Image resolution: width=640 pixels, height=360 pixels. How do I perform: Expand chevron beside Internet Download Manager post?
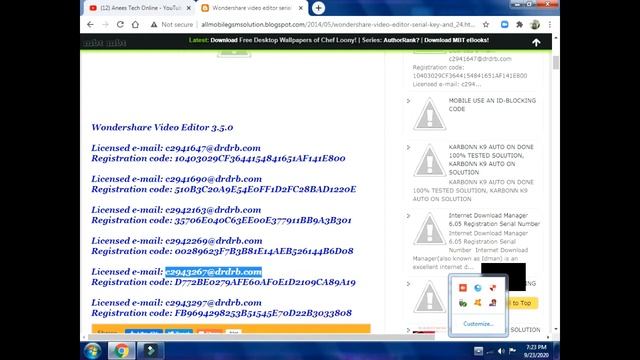click(x=408, y=216)
